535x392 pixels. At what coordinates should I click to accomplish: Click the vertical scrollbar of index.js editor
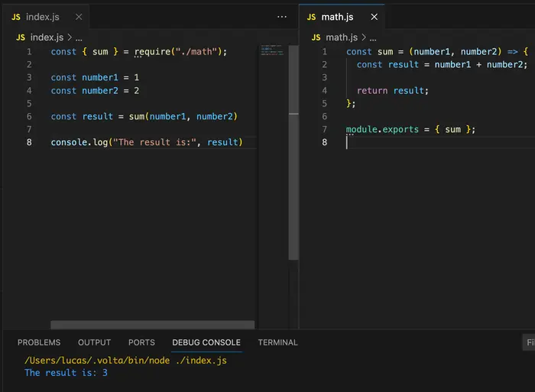[293, 153]
